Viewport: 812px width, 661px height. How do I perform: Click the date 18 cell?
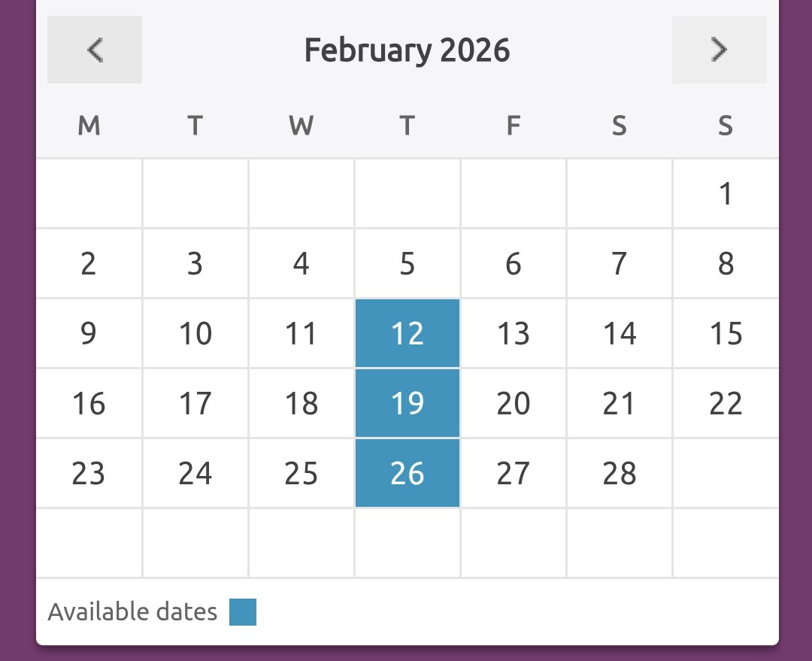click(301, 403)
